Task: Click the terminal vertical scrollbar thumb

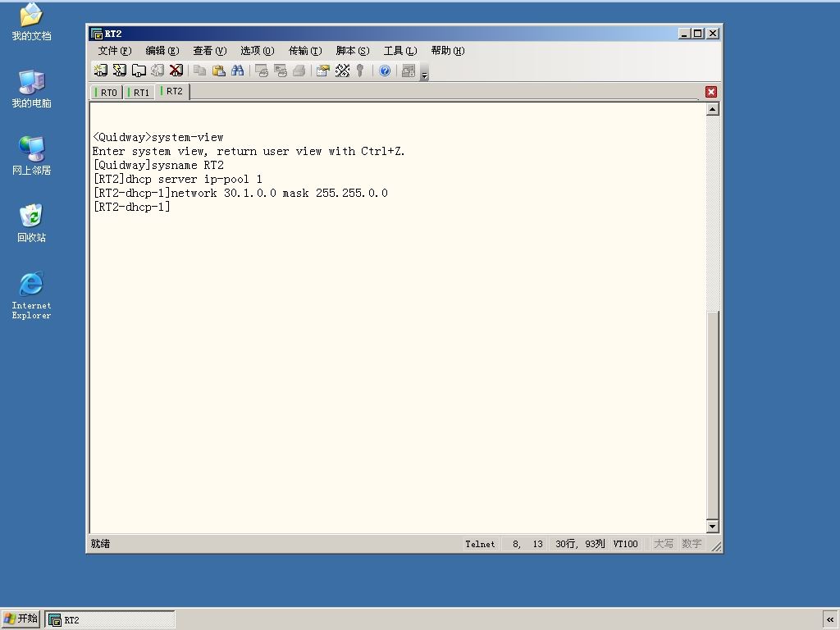Action: [x=712, y=414]
